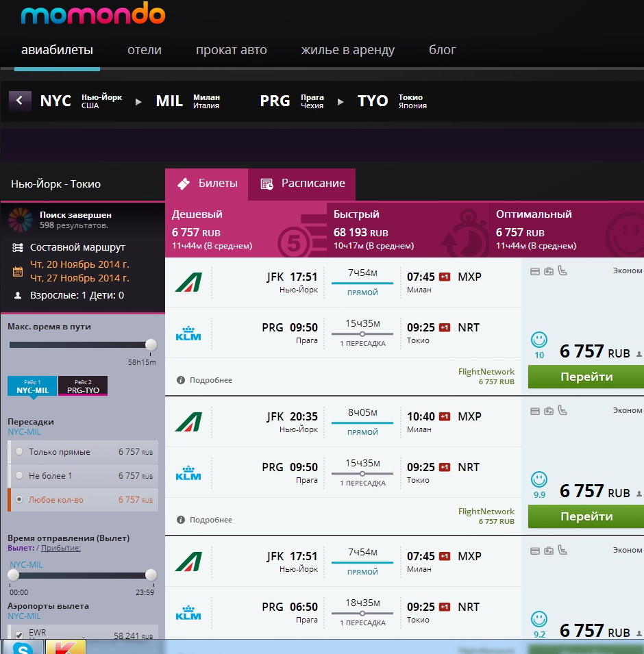Click the Взрослые: 1 Дети: 0 text
This screenshot has height=654, width=644.
(x=77, y=295)
